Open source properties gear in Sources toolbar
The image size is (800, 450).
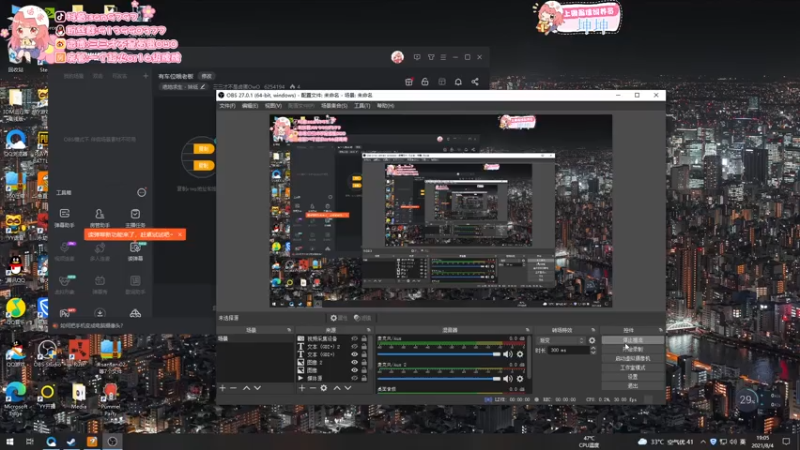[324, 388]
